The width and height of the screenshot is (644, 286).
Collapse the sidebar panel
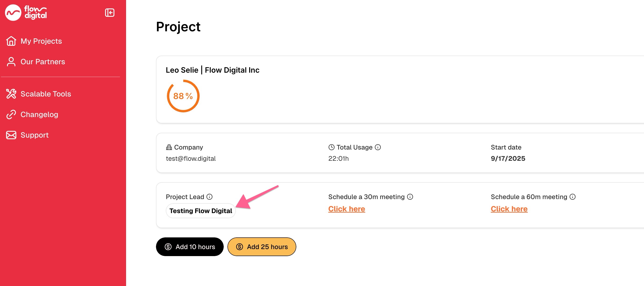point(110,13)
